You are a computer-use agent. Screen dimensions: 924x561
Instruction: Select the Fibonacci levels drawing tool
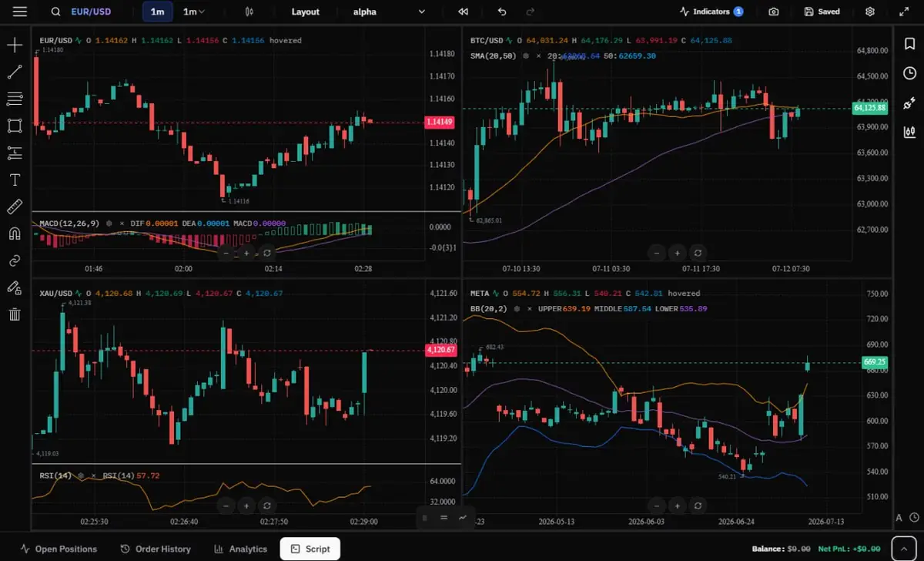coord(14,153)
